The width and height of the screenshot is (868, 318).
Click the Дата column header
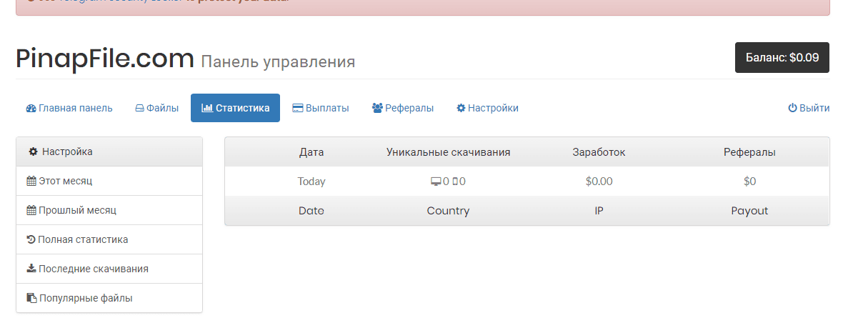(311, 152)
